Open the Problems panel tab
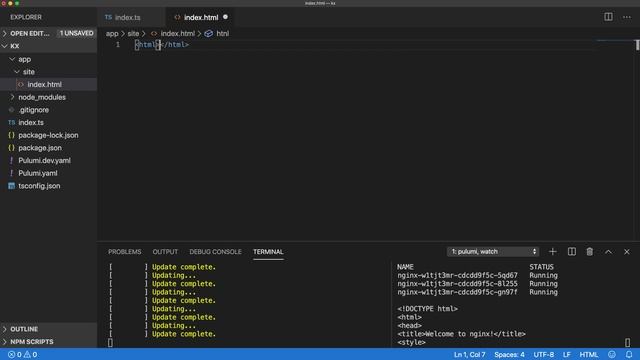This screenshot has height=360, width=640. (124, 252)
